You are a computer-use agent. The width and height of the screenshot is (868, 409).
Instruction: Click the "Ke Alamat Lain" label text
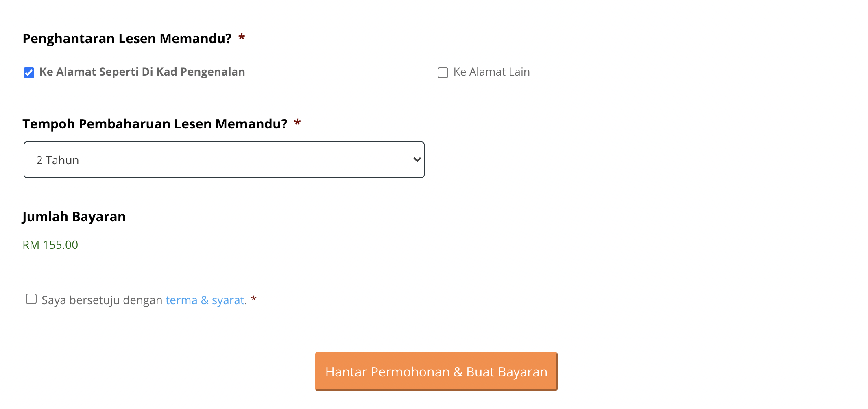[x=491, y=72]
